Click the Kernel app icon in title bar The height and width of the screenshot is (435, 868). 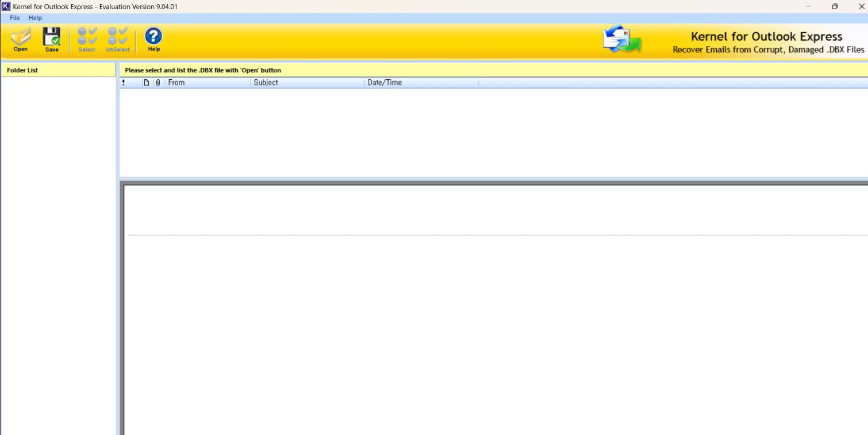[x=6, y=6]
